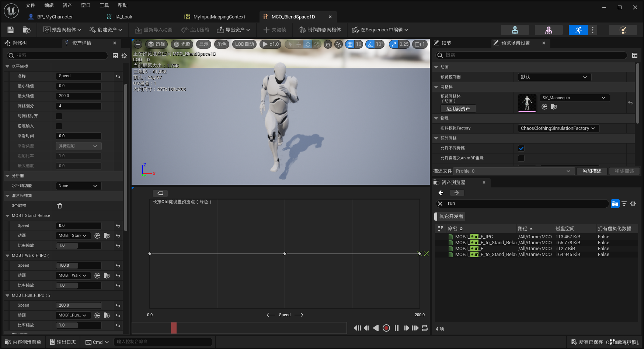Screen dimensions: 644x349
Task: Open preview controller 默认 dropdown
Action: click(554, 77)
